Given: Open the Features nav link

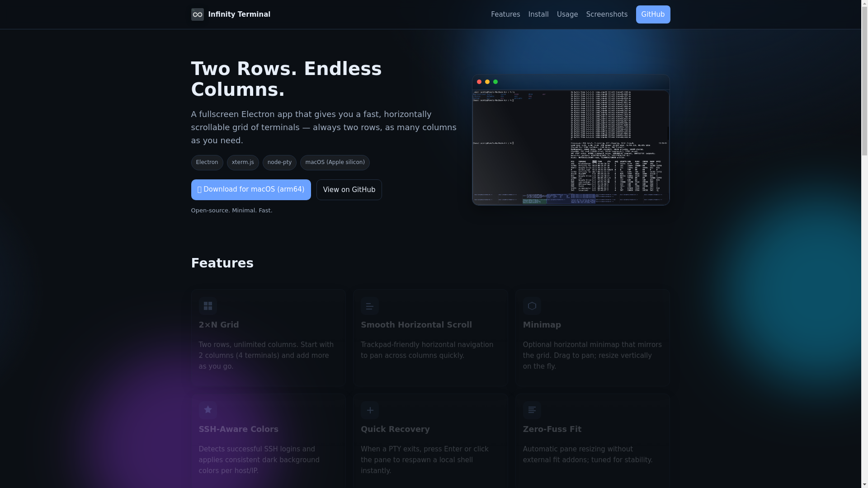Looking at the screenshot, I should 505,14.
